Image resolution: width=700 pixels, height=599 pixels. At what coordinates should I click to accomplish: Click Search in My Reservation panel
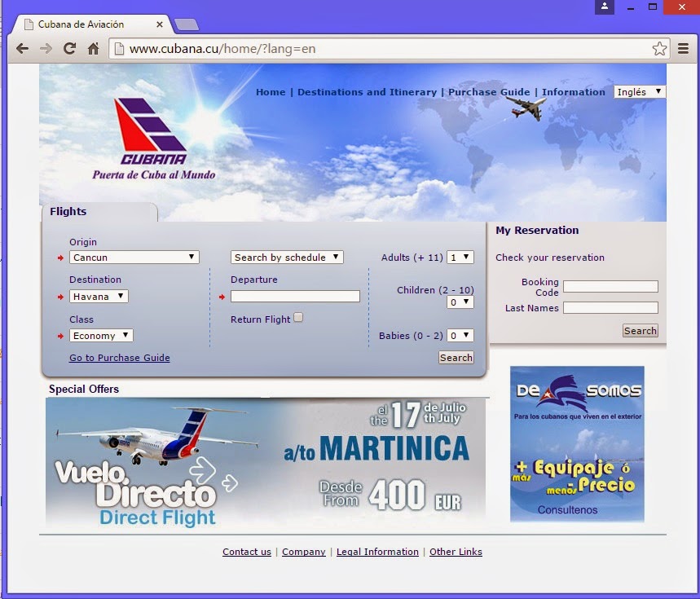(641, 331)
